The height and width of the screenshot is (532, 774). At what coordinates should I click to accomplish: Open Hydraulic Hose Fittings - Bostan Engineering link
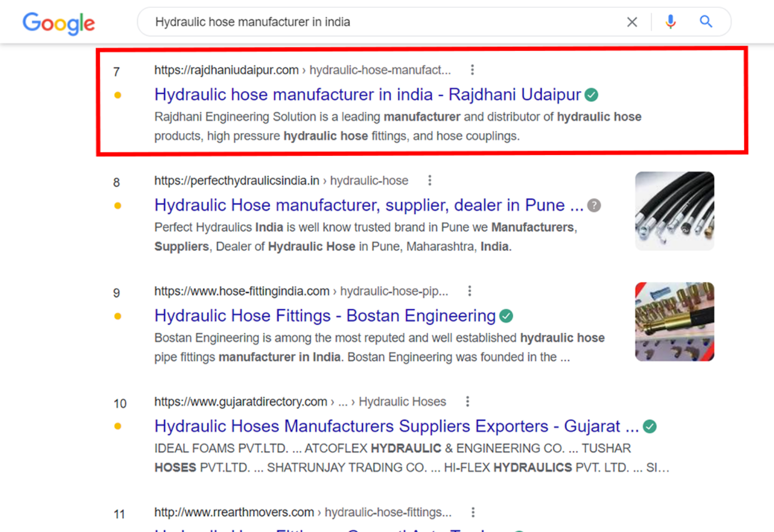click(x=325, y=316)
